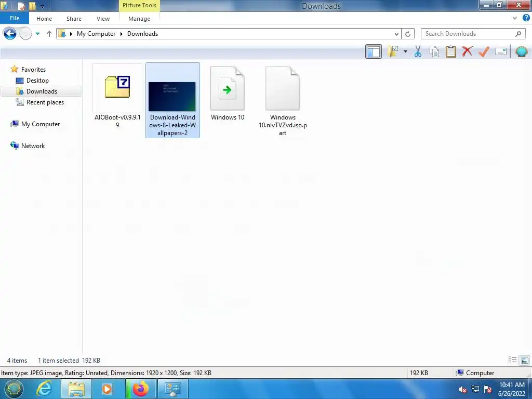The image size is (532, 399).
Task: Switch to the View ribbon tab
Action: tap(103, 19)
